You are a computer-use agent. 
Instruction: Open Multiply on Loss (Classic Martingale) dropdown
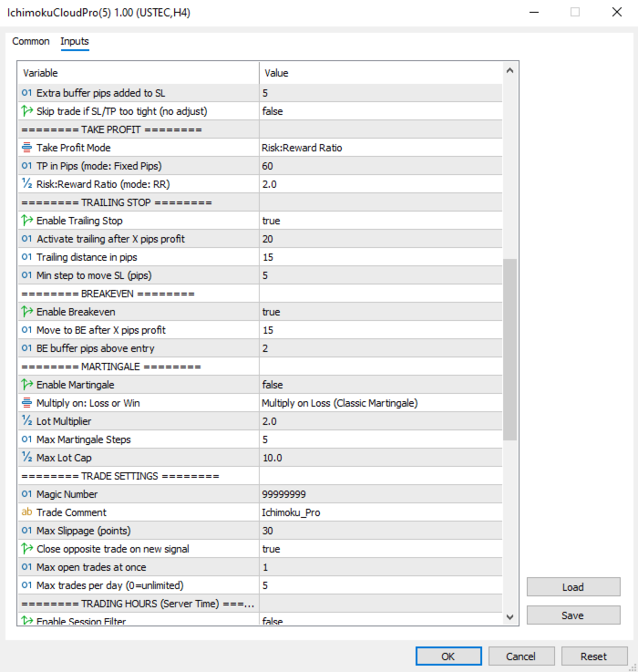(x=380, y=403)
